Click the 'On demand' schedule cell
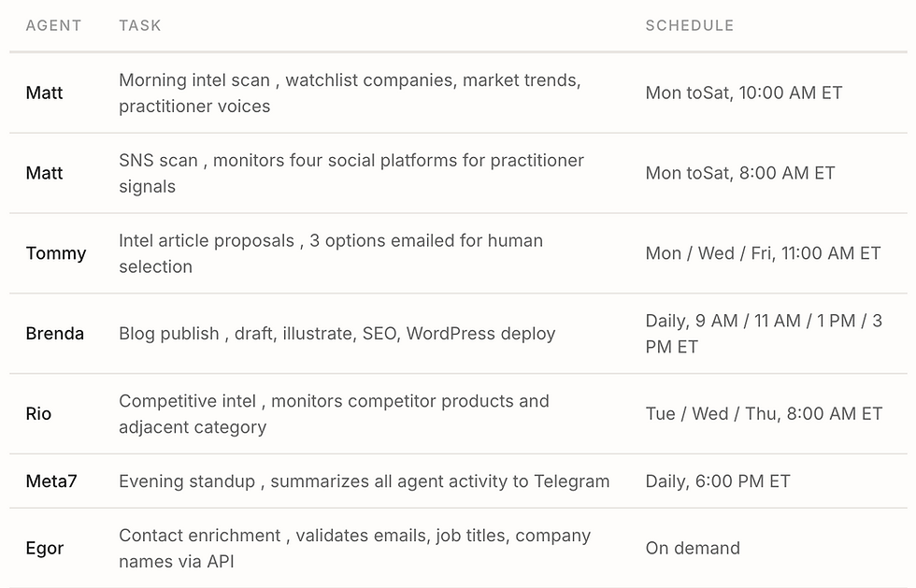916x588 pixels. [x=693, y=549]
